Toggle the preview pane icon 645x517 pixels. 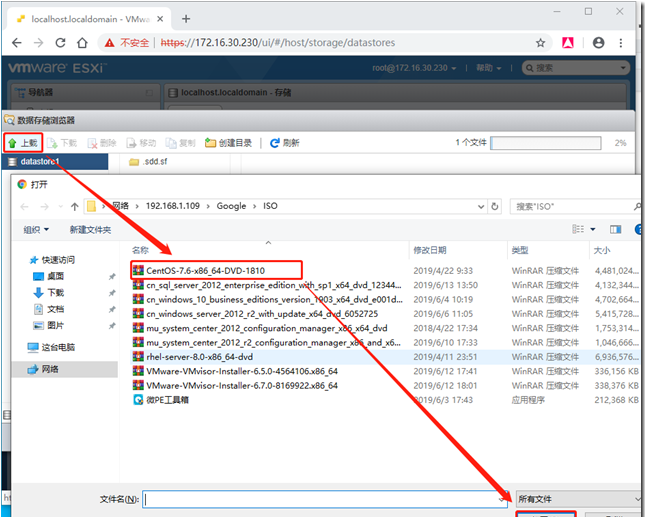(x=615, y=229)
